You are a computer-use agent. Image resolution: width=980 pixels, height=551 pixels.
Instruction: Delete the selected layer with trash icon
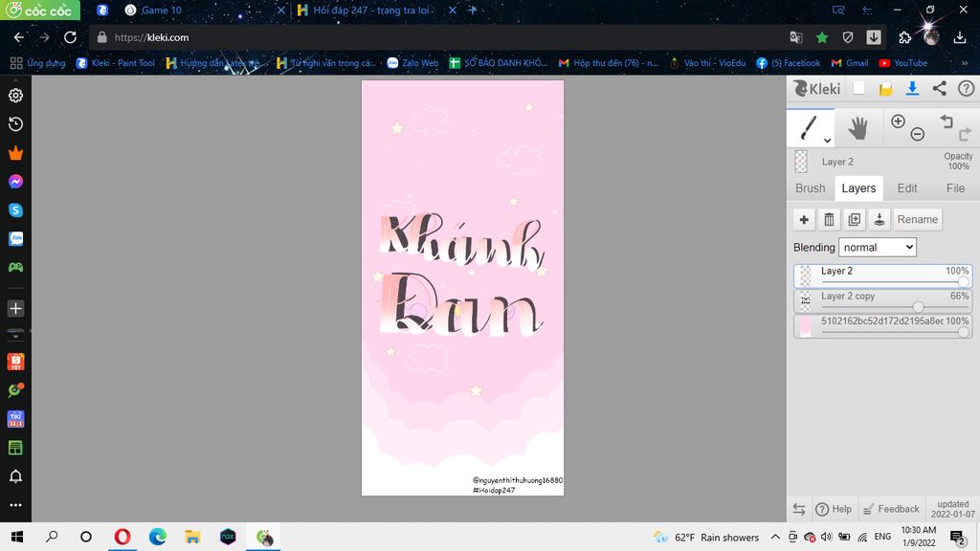click(x=829, y=219)
